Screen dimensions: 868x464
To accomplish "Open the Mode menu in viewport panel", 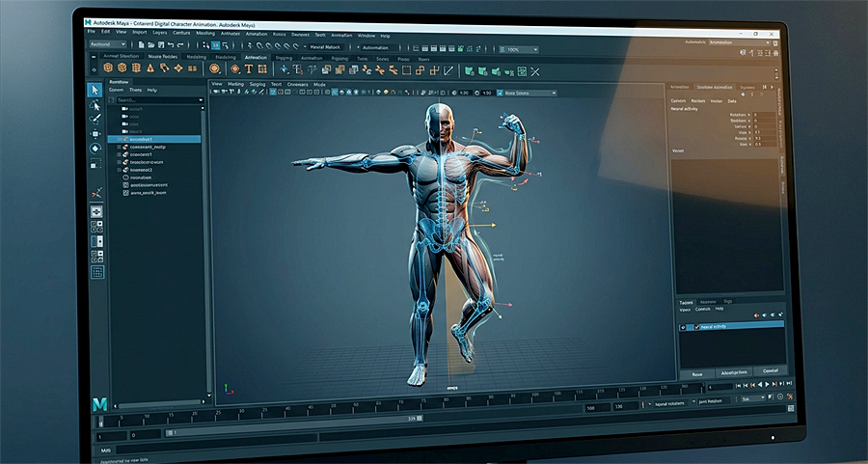I will point(319,85).
